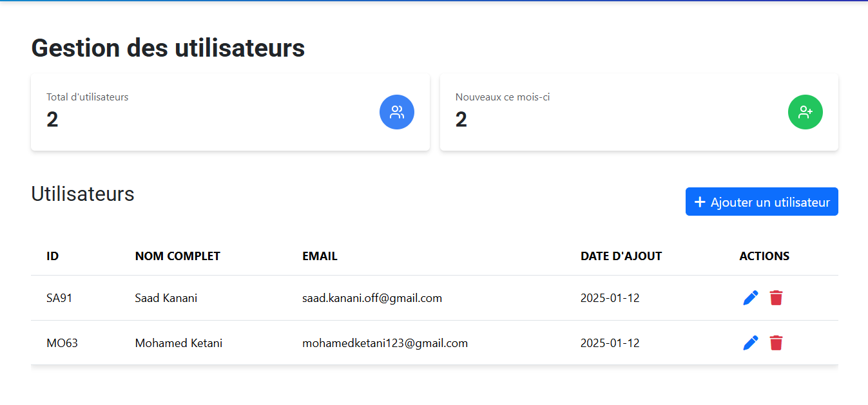The image size is (868, 405).
Task: Click the MO63 user ID cell
Action: (62, 343)
